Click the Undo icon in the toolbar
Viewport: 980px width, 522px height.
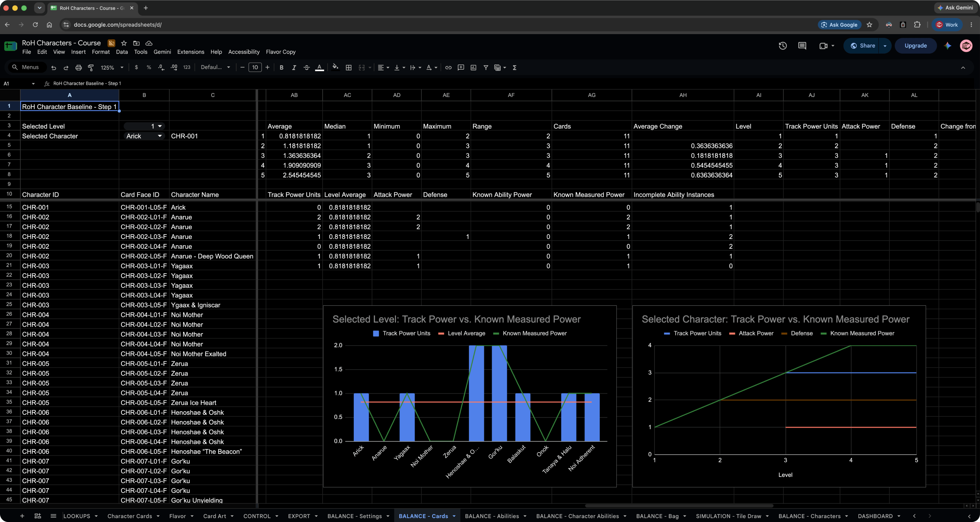(54, 67)
